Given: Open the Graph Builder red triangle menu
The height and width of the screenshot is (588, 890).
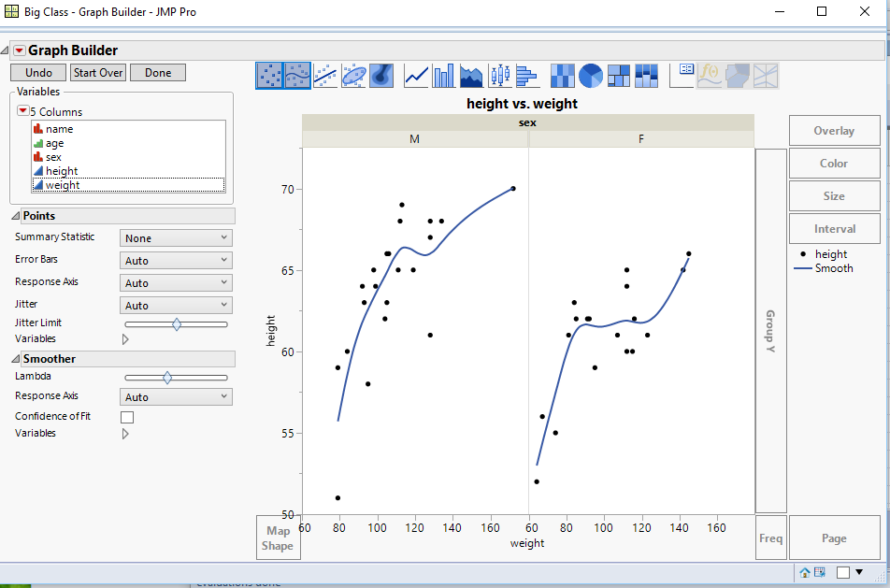Looking at the screenshot, I should point(20,50).
